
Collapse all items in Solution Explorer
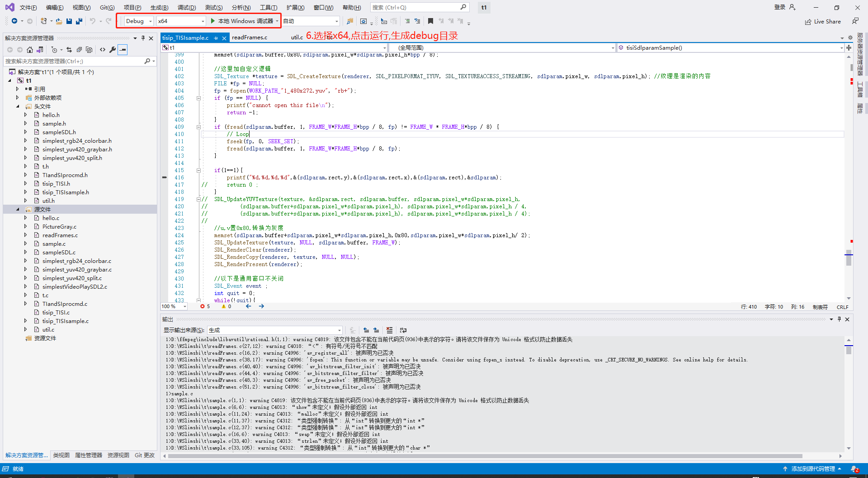click(x=80, y=50)
